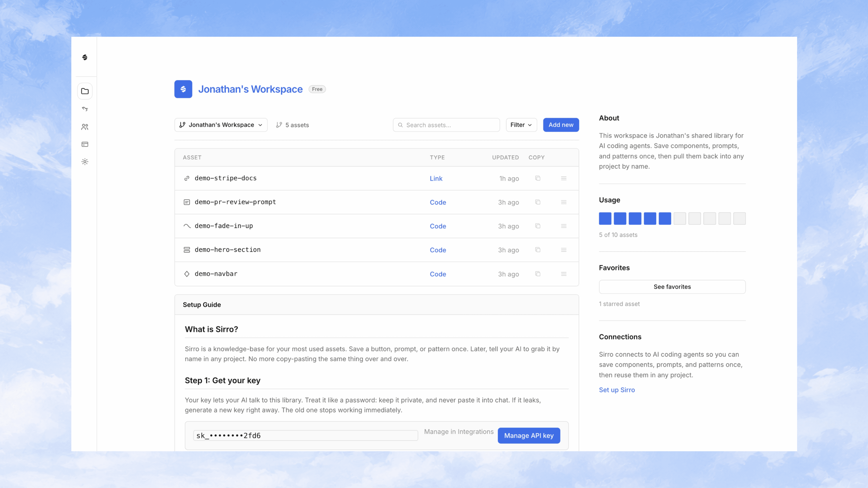Click the TYPE column header
This screenshot has height=488, width=868.
(437, 157)
